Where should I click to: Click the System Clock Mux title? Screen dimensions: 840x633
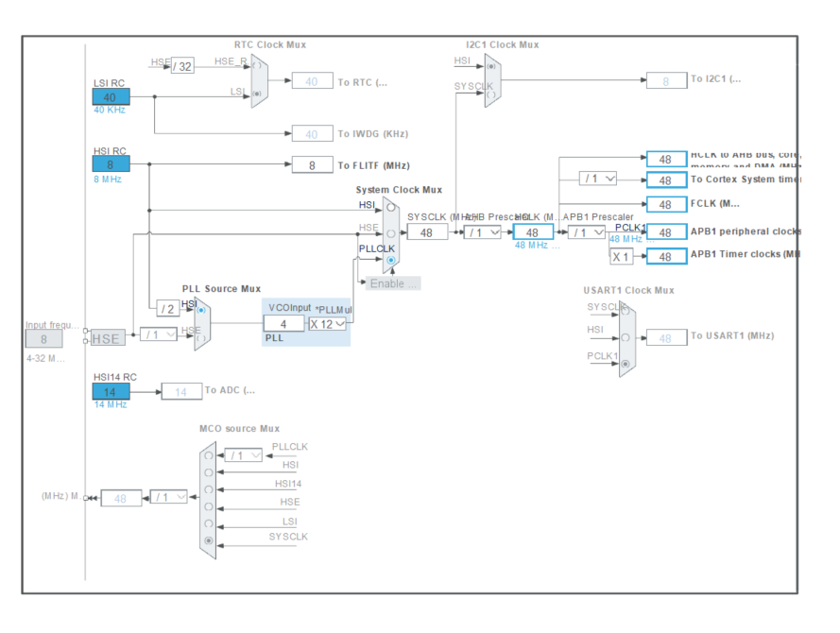(399, 190)
